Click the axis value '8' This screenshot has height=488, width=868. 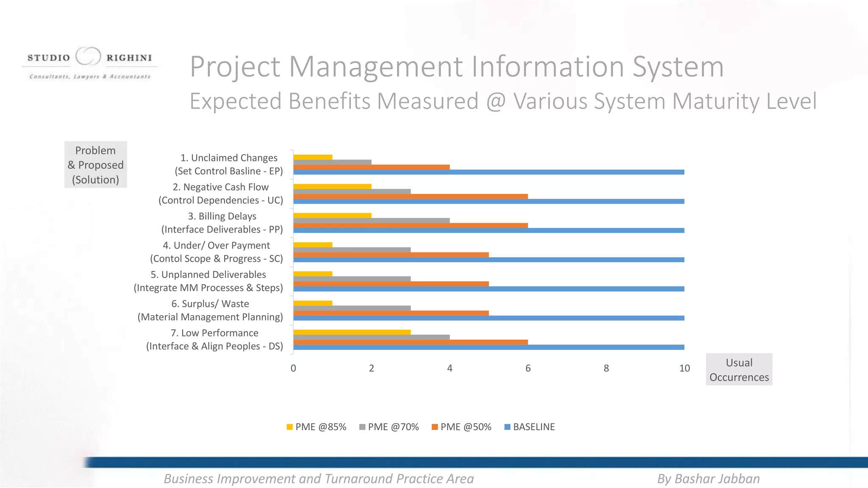pos(606,369)
